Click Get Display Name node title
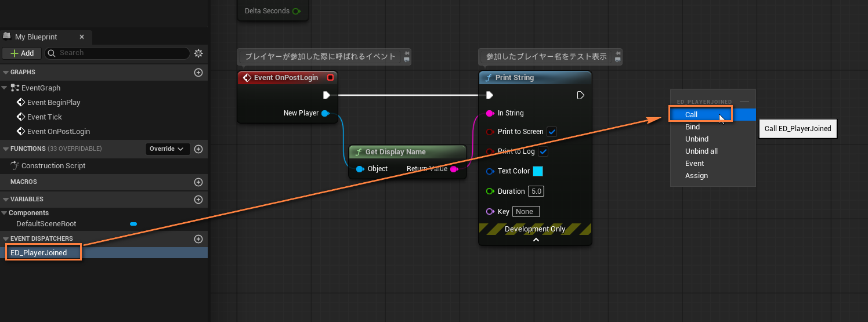 pyautogui.click(x=395, y=152)
